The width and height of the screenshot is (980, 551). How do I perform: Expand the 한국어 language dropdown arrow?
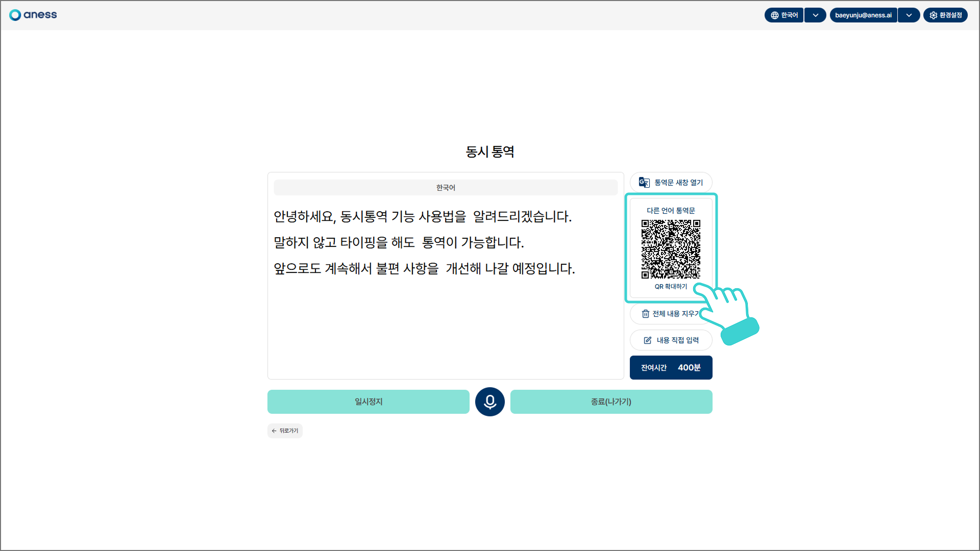(x=815, y=15)
